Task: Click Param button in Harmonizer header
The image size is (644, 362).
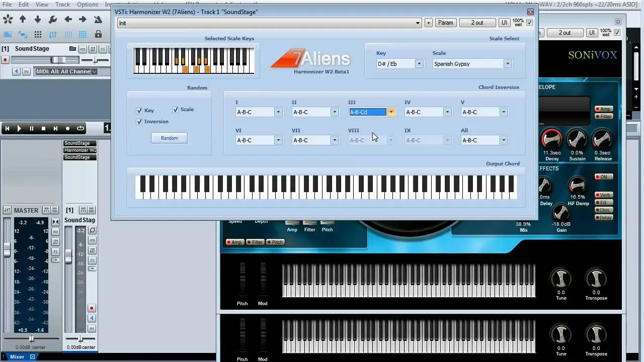Action: pyautogui.click(x=445, y=23)
